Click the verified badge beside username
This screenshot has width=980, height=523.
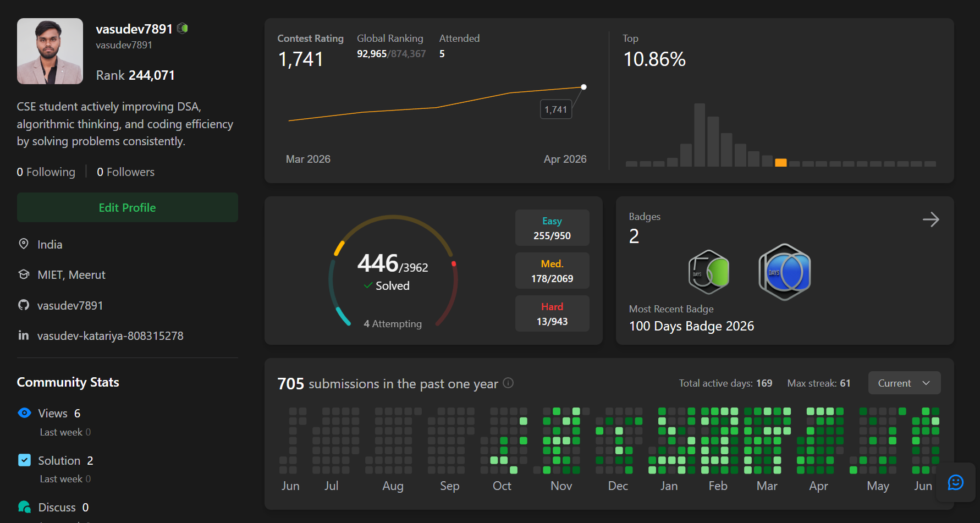tap(183, 28)
